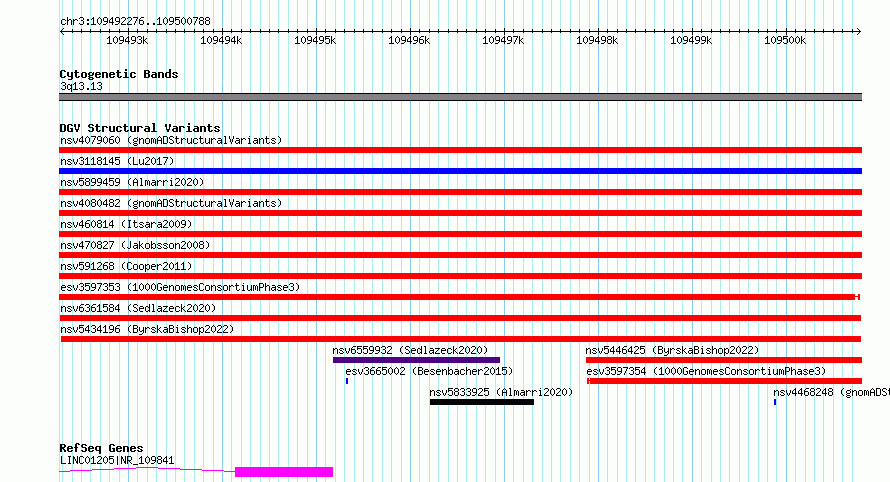Click the 109497k ruler tick label
The image size is (890, 482).
(503, 40)
